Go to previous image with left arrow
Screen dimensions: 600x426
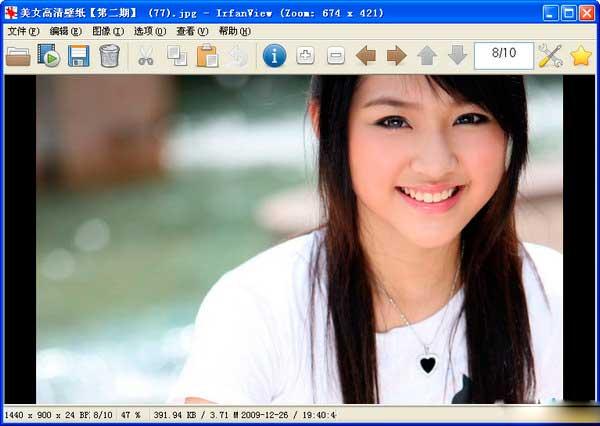[366, 56]
